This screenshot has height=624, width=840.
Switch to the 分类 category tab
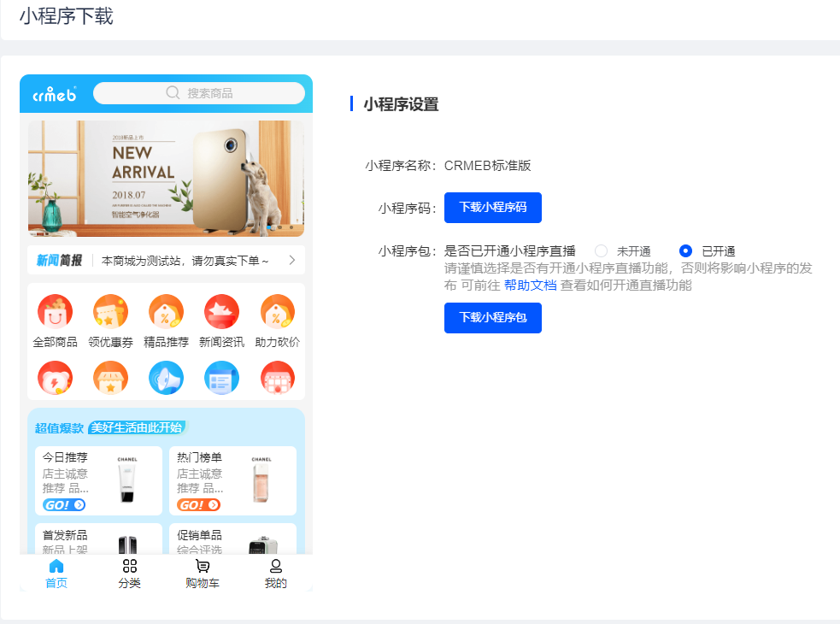[130, 574]
